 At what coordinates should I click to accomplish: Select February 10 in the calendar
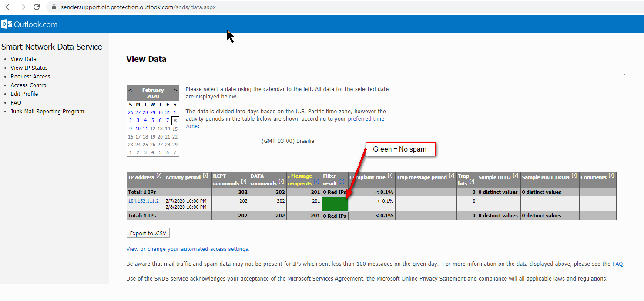tap(138, 129)
